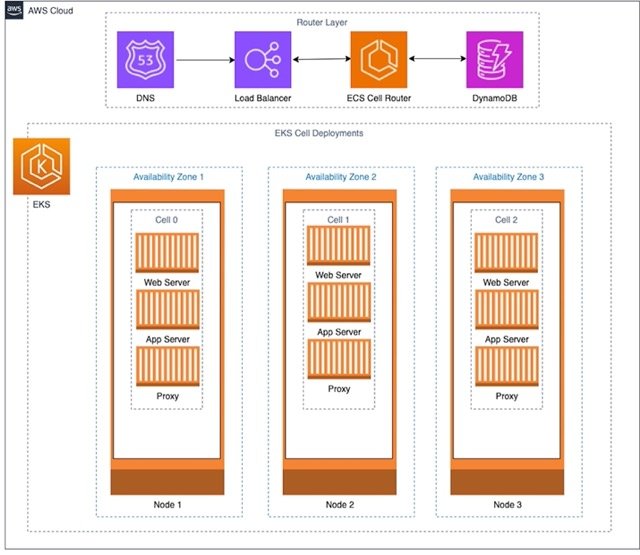Click the 'Node 2' label
This screenshot has width=640, height=555.
point(340,504)
